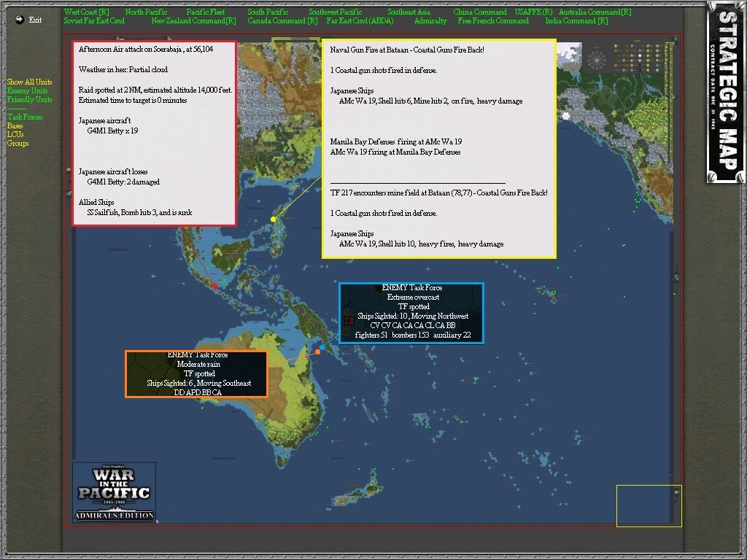Click 'G4M1 Betty: 2 damaged' text
The height and width of the screenshot is (560, 747).
point(123,182)
